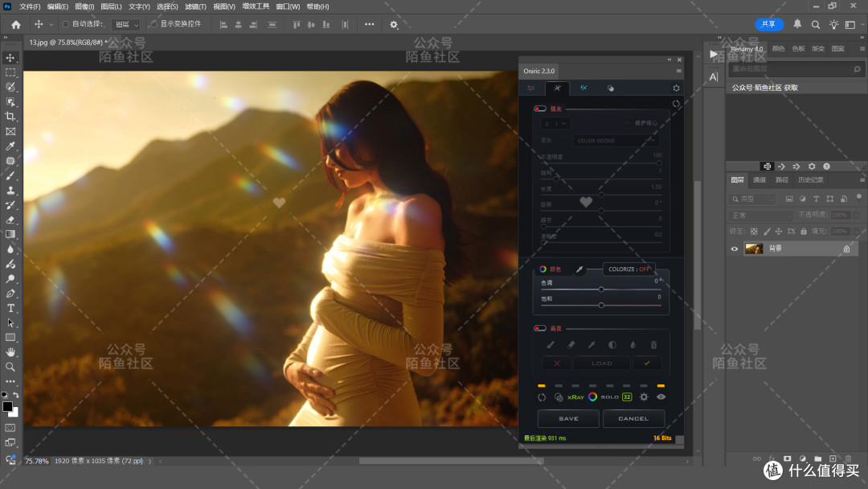Open the 图层 auto-select target dropdown
The height and width of the screenshot is (489, 868).
click(x=125, y=25)
